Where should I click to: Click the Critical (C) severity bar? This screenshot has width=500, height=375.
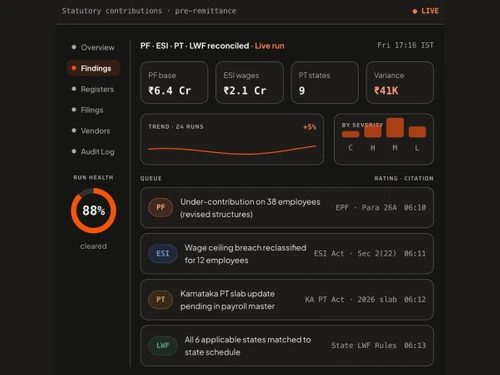[350, 134]
